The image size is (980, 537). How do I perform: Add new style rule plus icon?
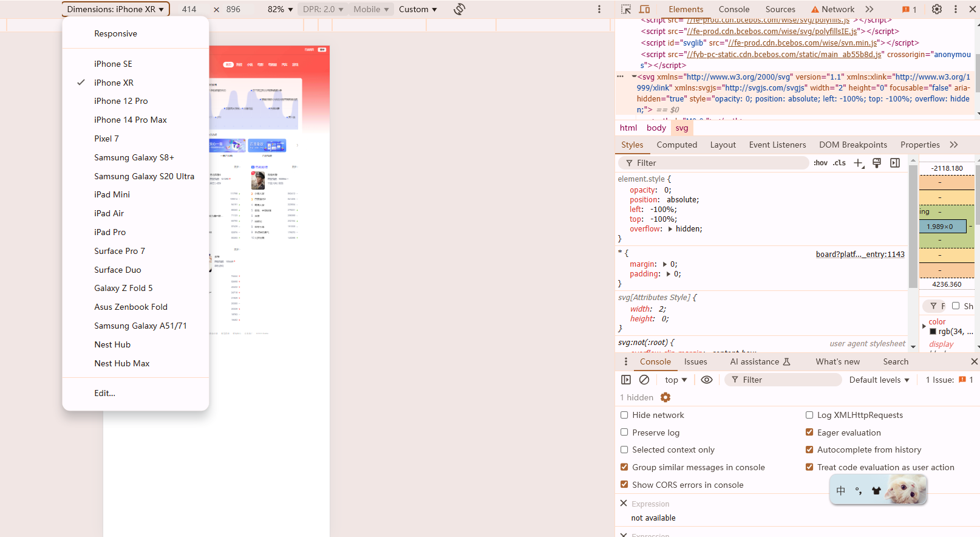coord(859,163)
